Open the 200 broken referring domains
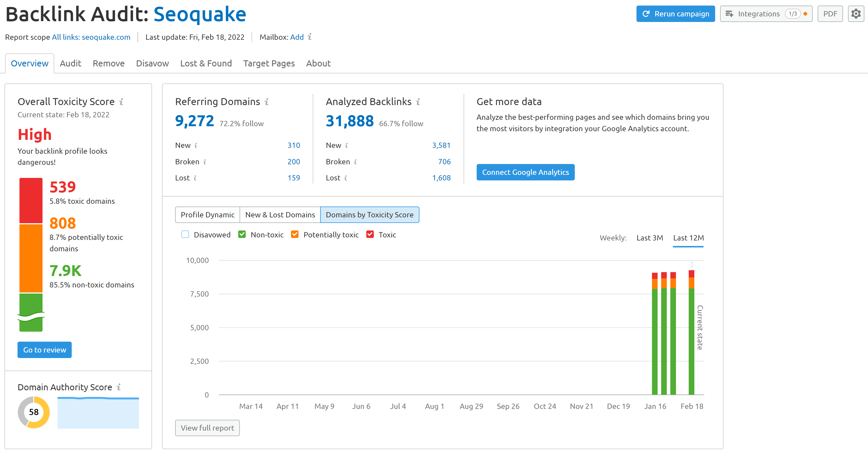 (294, 162)
